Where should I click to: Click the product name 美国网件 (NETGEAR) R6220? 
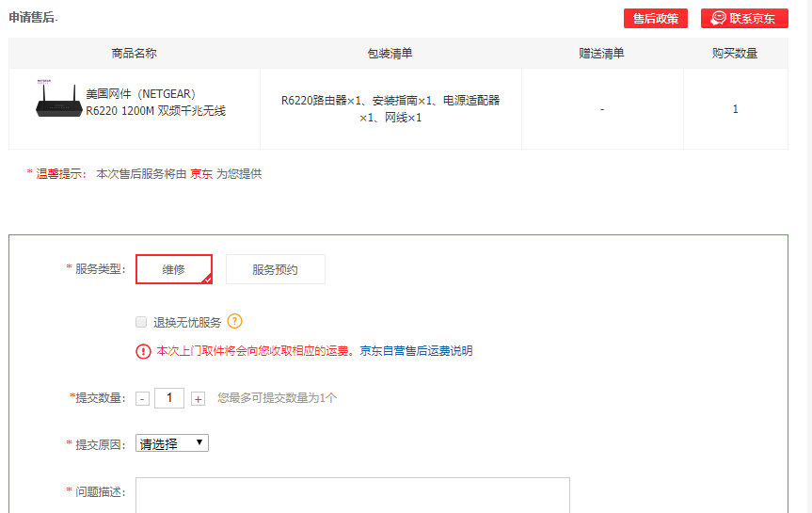point(155,102)
